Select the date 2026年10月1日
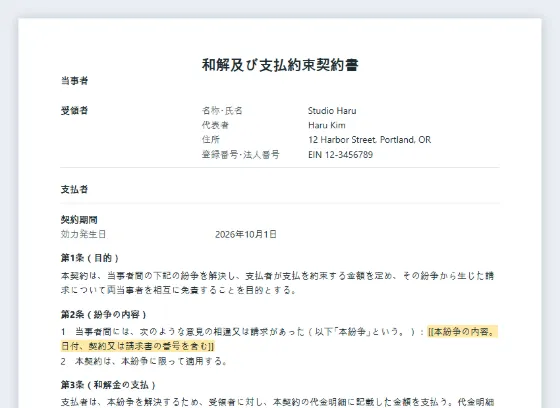Screen dimensions: 560x408 pos(246,234)
